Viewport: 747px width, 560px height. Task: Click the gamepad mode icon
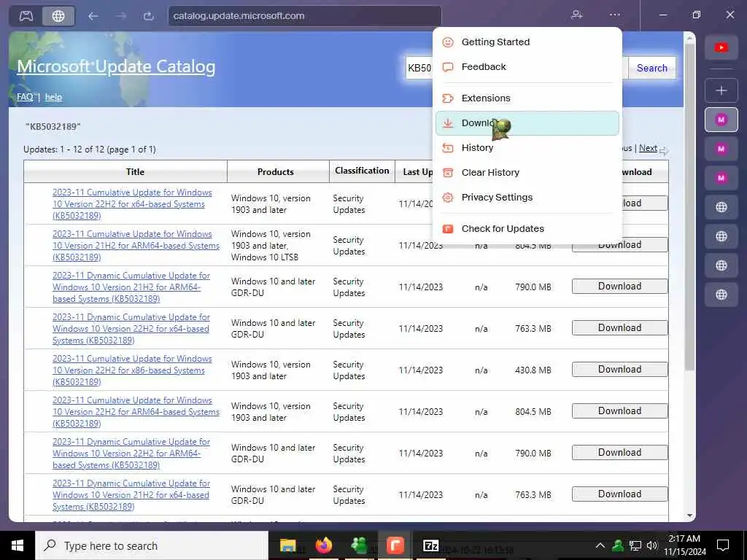(x=26, y=16)
